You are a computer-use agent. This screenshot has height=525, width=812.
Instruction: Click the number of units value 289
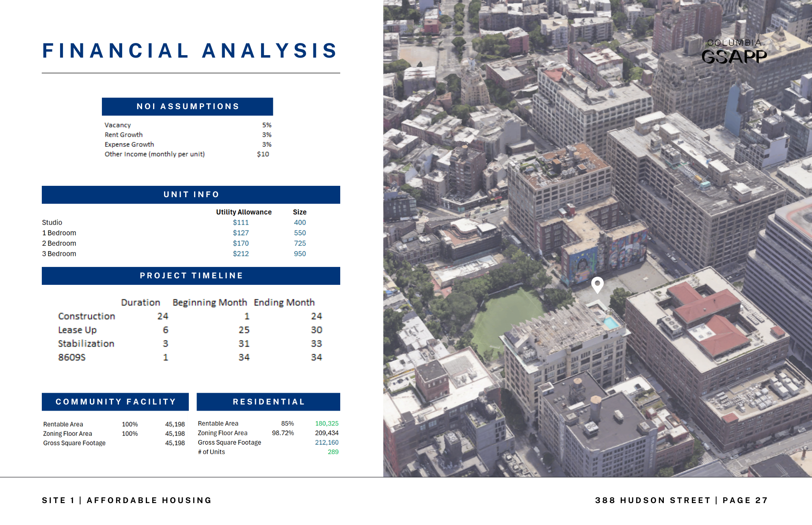(x=333, y=452)
